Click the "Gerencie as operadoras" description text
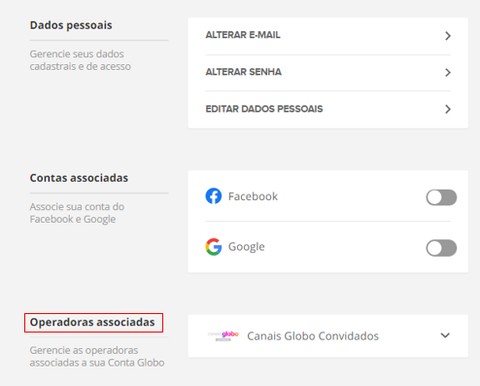 point(84,350)
